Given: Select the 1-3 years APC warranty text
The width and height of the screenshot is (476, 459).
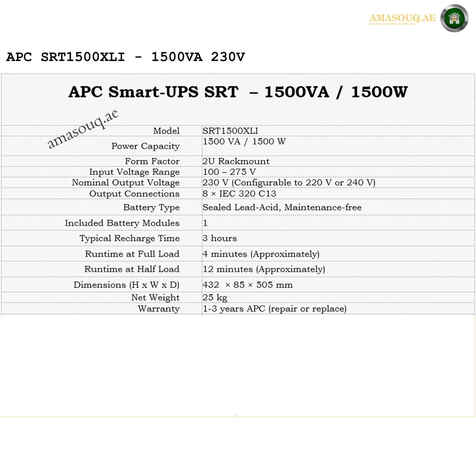Looking at the screenshot, I should [274, 309].
